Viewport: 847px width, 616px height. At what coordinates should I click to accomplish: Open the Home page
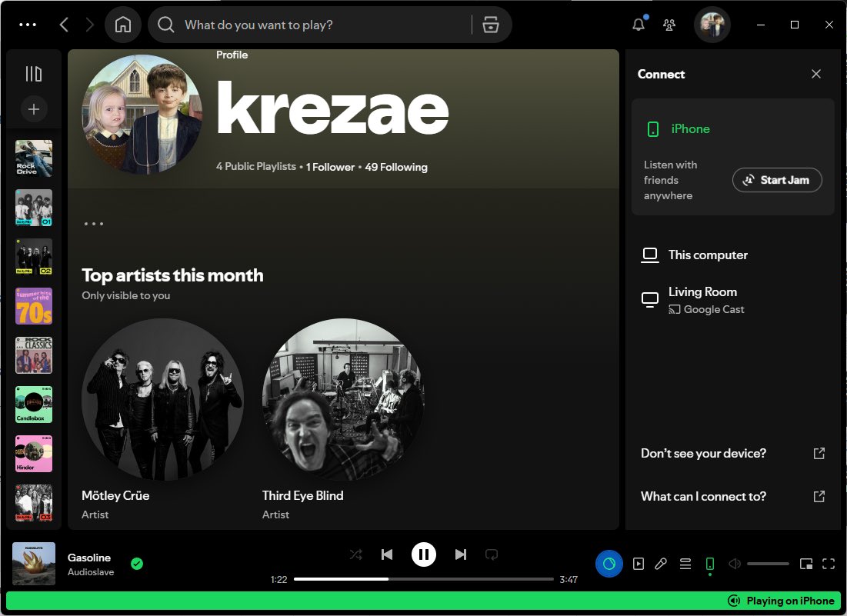tap(122, 25)
